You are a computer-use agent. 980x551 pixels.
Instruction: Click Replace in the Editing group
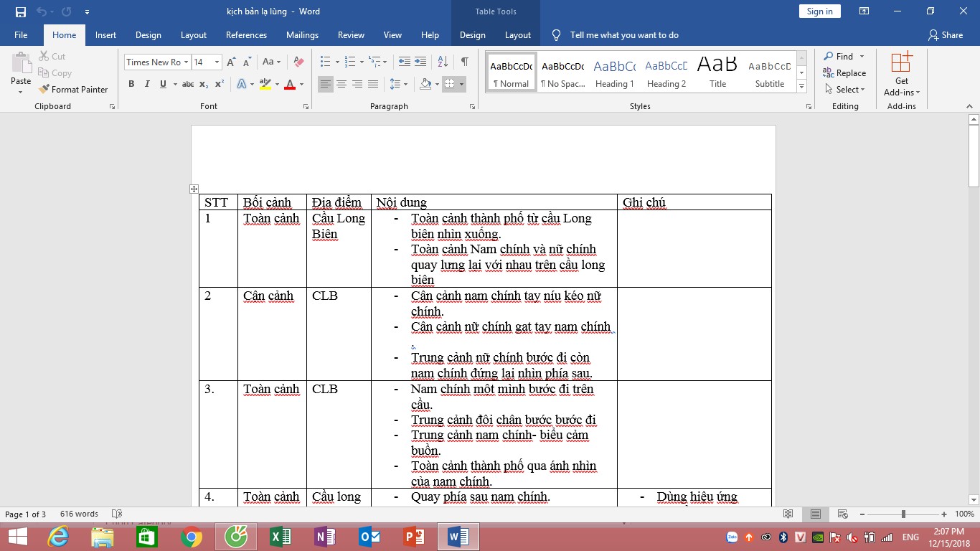[x=845, y=73]
